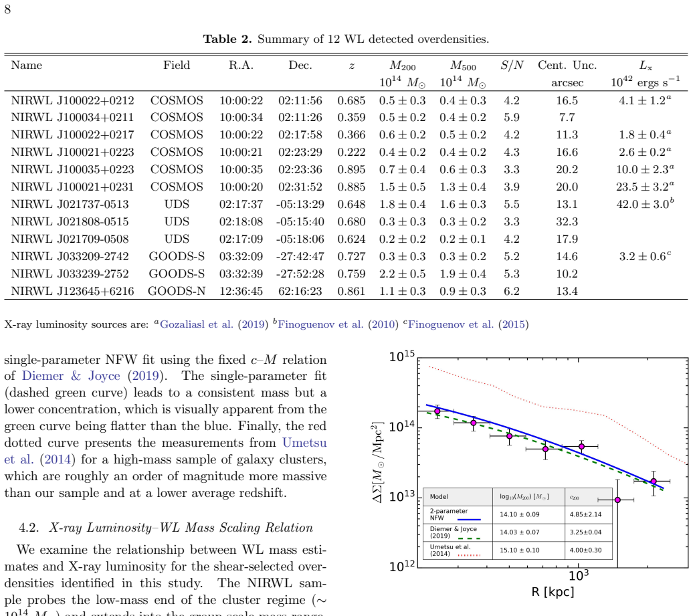
Task: Select row name NIRWL J100021+0223
Action: 72,152
